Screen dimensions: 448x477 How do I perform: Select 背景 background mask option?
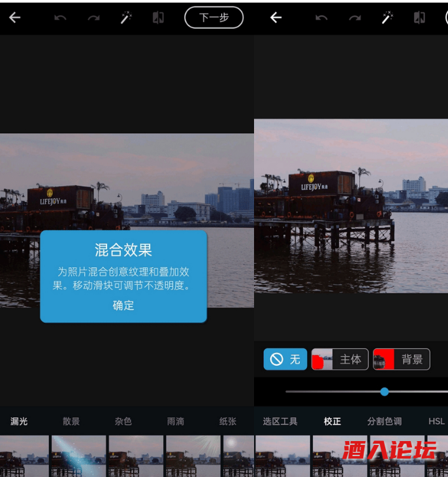coord(402,359)
